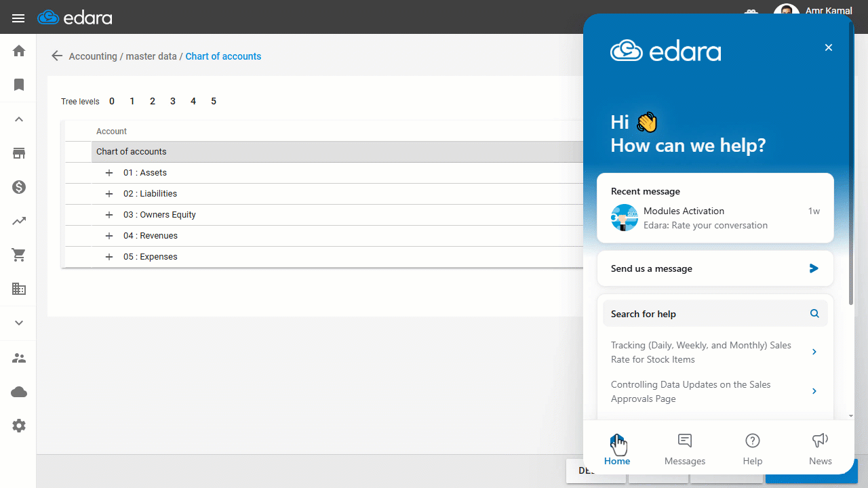Switch to the Messages tab
This screenshot has height=488, width=868.
point(685,449)
